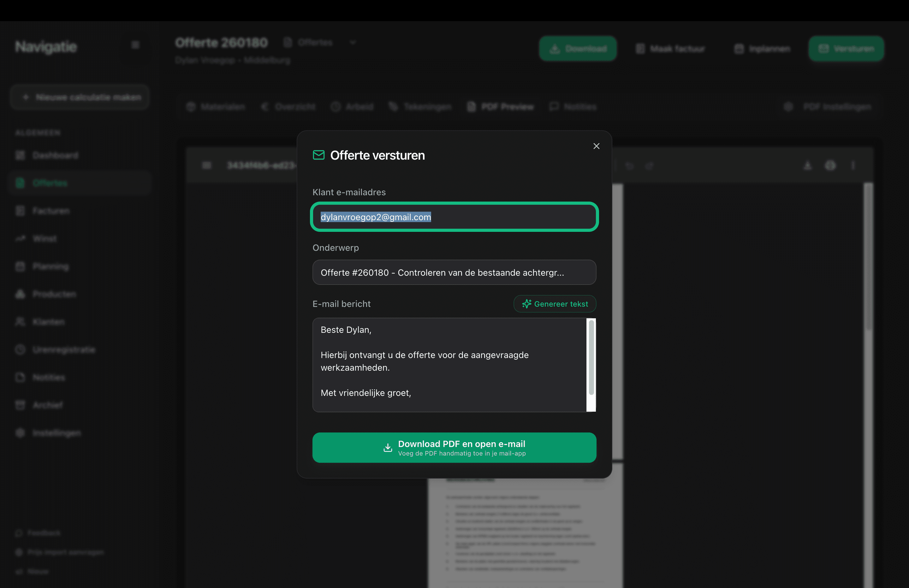Expand the Offertes breadcrumb dropdown
This screenshot has height=588, width=909.
353,42
